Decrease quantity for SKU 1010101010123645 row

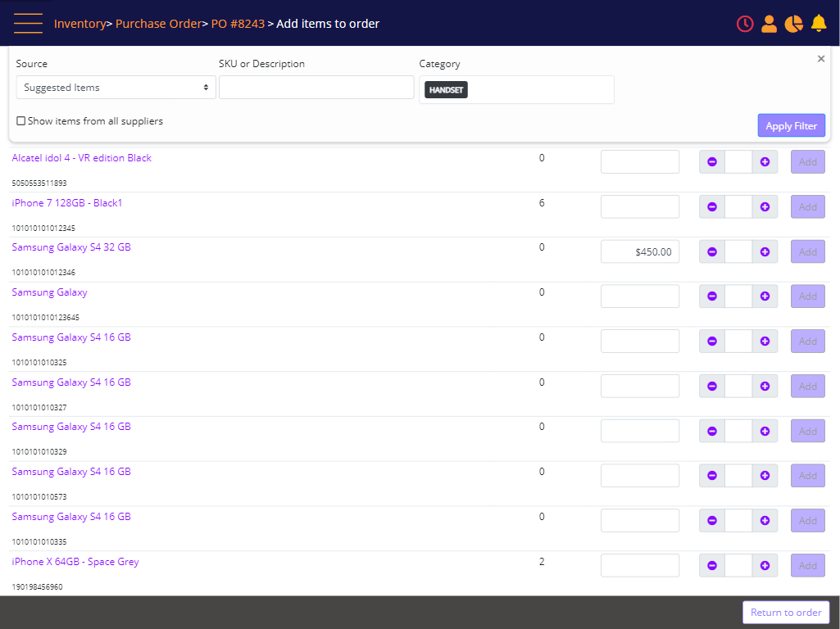[x=712, y=296]
